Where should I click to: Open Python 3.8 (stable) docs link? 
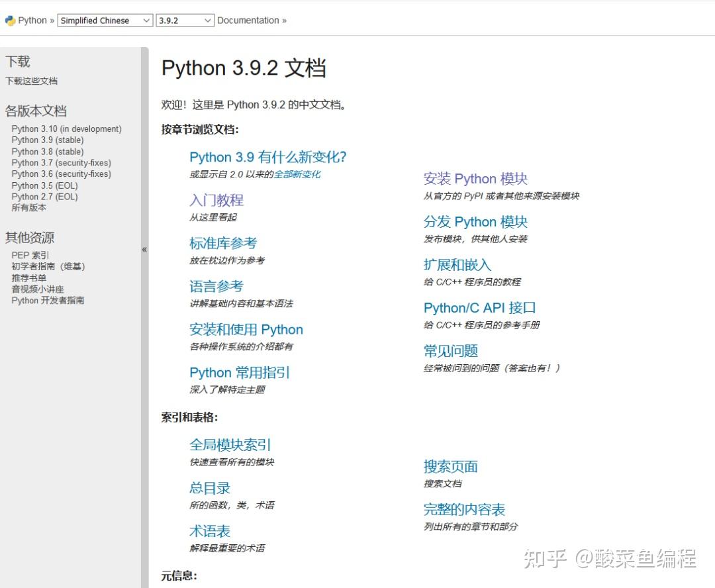tap(48, 152)
